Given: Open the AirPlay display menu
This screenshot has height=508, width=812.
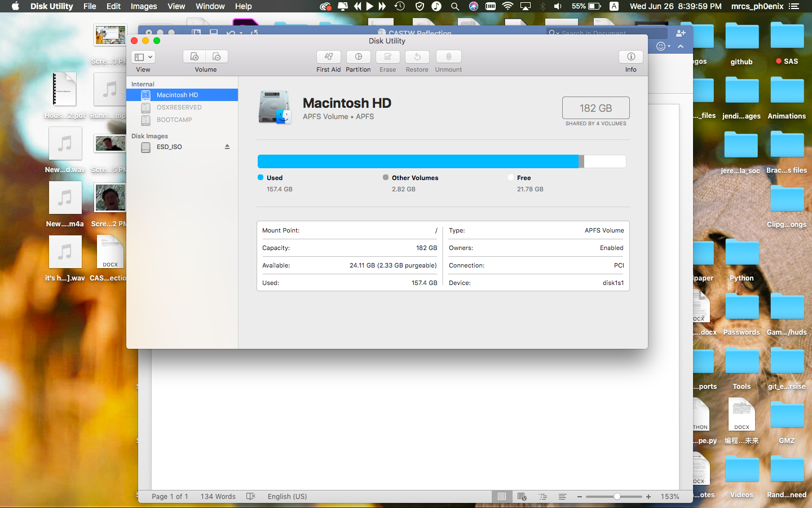Looking at the screenshot, I should 526,6.
